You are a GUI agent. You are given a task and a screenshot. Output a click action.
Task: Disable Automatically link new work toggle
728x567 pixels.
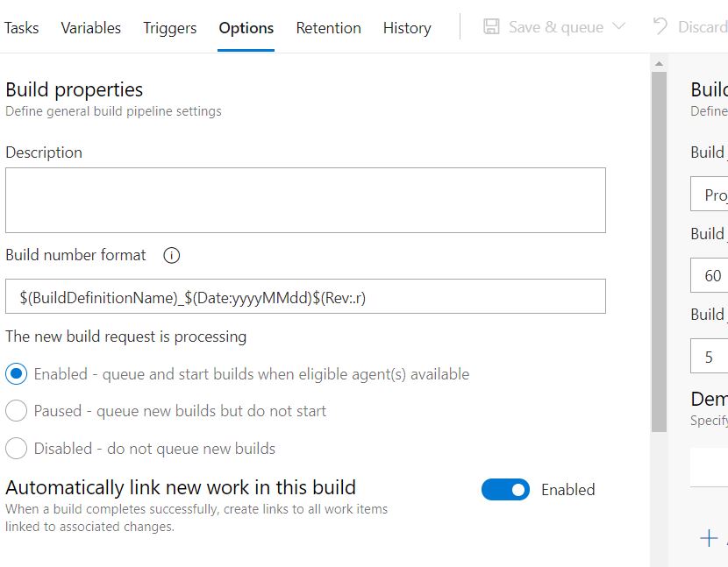(x=506, y=490)
